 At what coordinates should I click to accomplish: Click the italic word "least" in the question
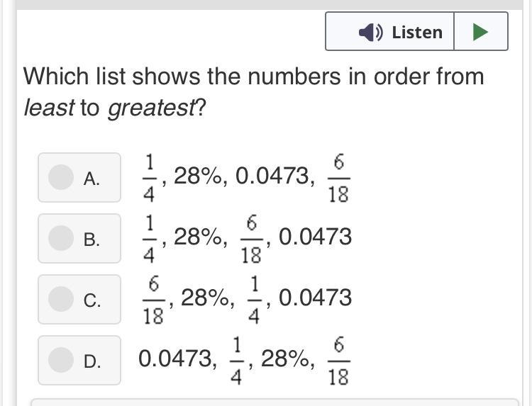point(49,108)
